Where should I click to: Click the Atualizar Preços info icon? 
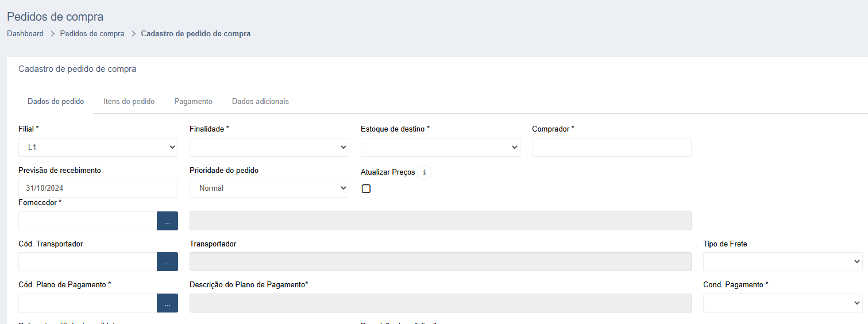click(425, 172)
